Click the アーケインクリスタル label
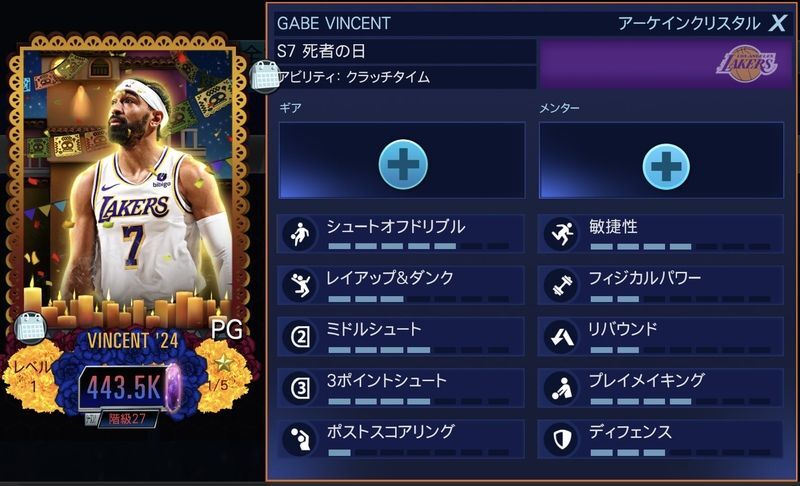 (689, 23)
